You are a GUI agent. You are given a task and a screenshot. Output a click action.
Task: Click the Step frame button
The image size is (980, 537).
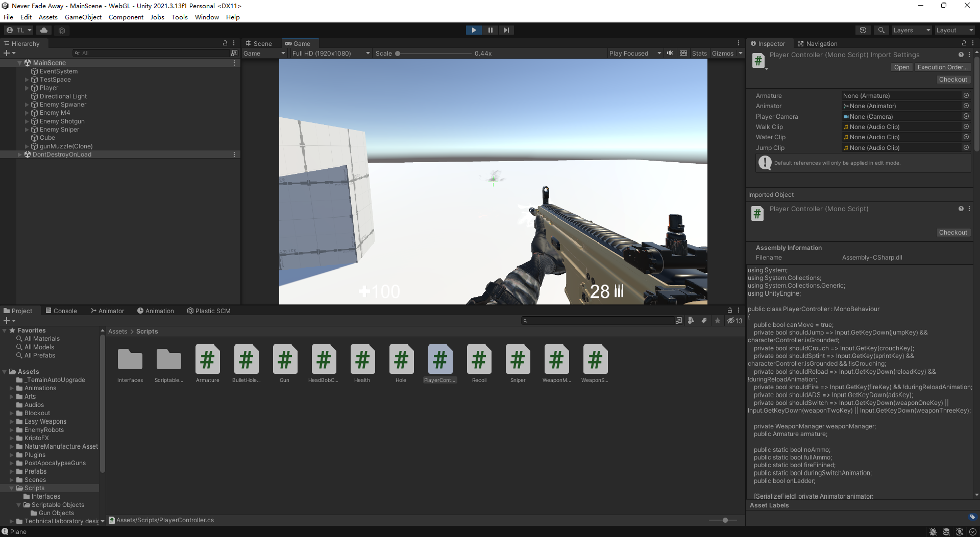[506, 30]
